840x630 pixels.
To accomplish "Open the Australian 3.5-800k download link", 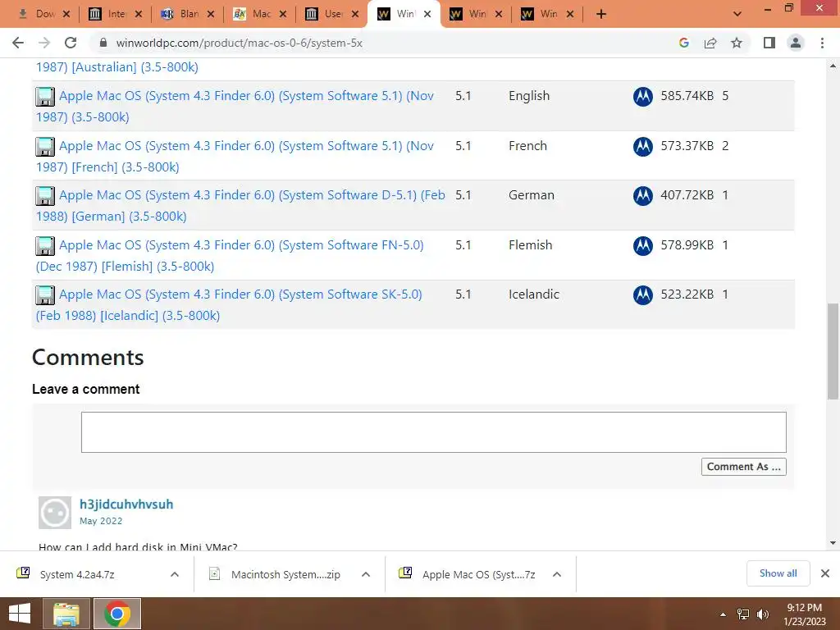I will pos(116,67).
